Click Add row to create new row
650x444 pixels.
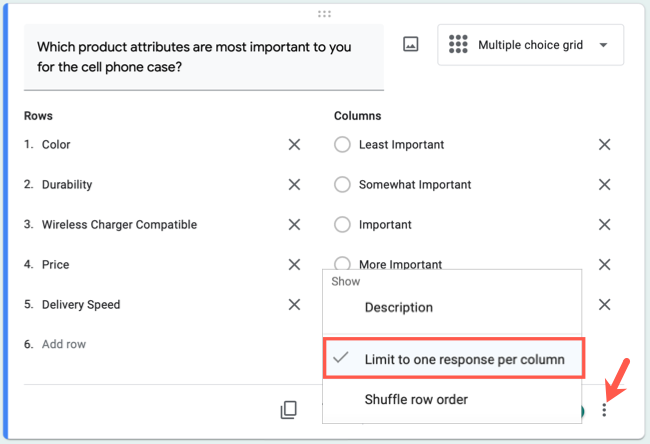coord(64,344)
